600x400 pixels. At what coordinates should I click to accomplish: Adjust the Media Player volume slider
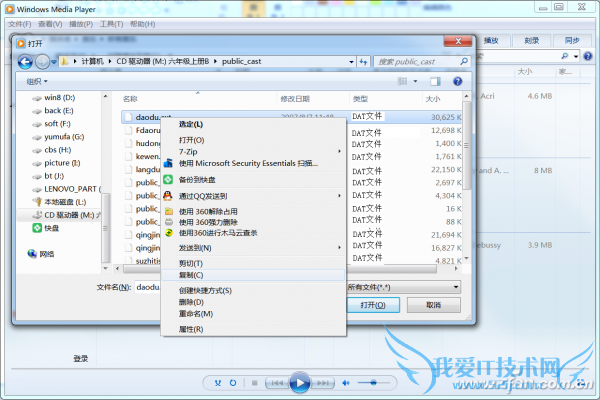(373, 383)
